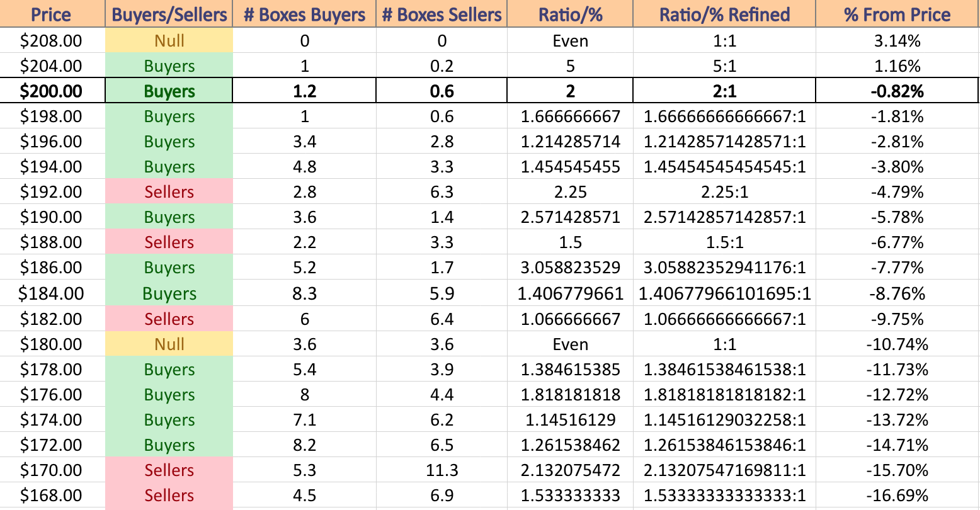The width and height of the screenshot is (980, 510).
Task: Click the $174.00 price cell
Action: click(x=52, y=420)
